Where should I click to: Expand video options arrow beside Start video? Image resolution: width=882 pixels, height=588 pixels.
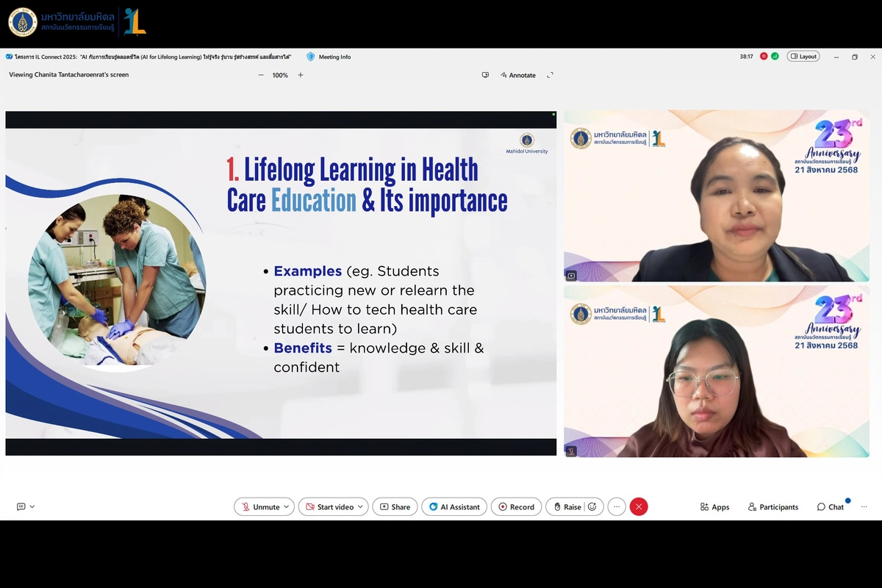click(360, 506)
